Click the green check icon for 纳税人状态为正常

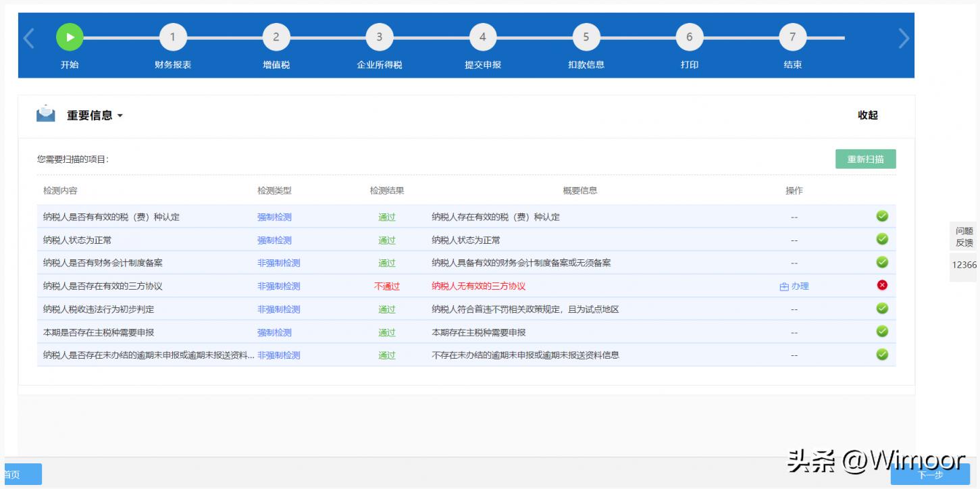click(x=882, y=239)
